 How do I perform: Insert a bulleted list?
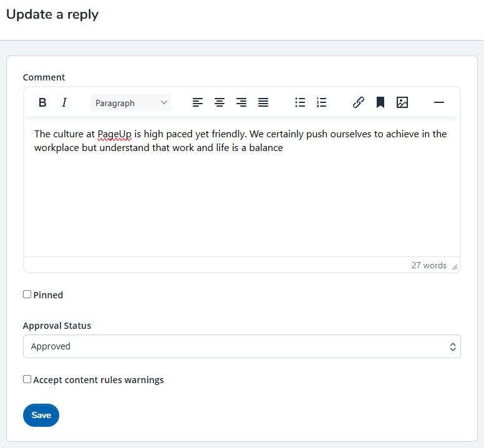click(300, 103)
